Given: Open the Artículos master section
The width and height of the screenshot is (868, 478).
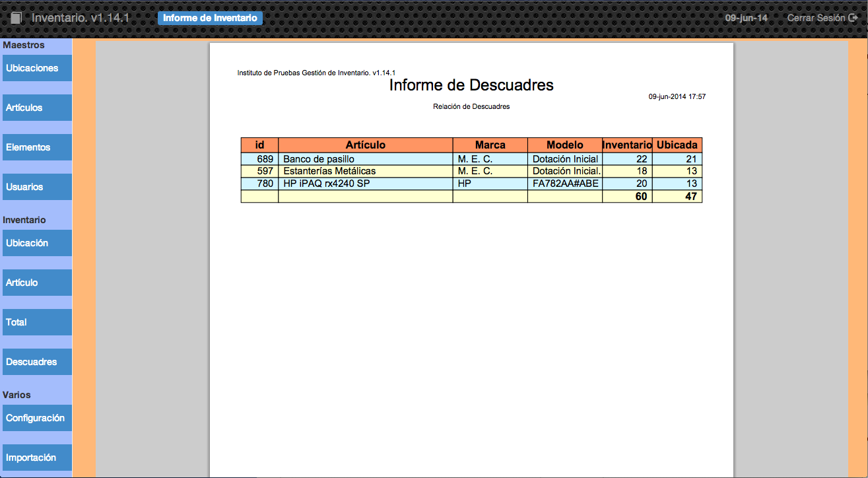Looking at the screenshot, I should coord(37,108).
